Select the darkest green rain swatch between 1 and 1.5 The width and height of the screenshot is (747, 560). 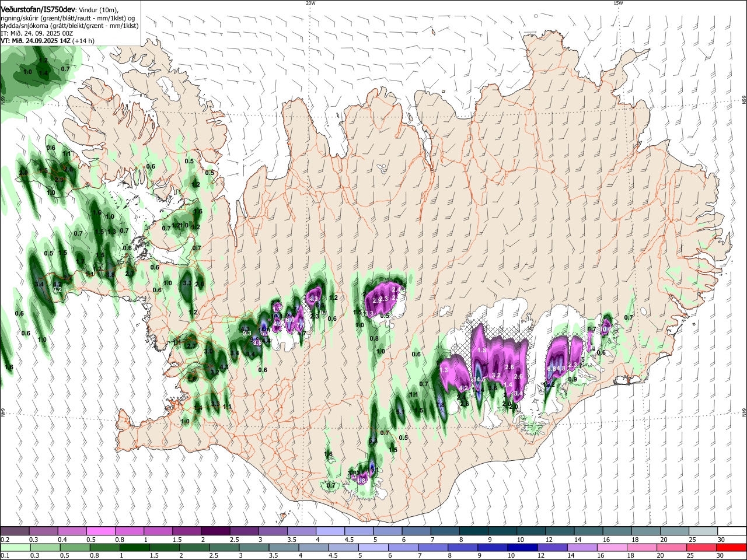pos(134,547)
